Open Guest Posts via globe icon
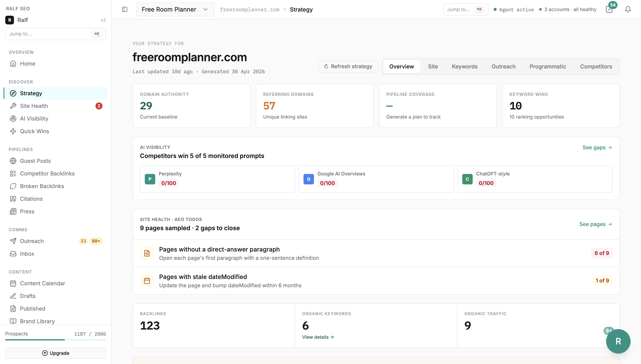Image resolution: width=641 pixels, height=364 pixels. [13, 161]
